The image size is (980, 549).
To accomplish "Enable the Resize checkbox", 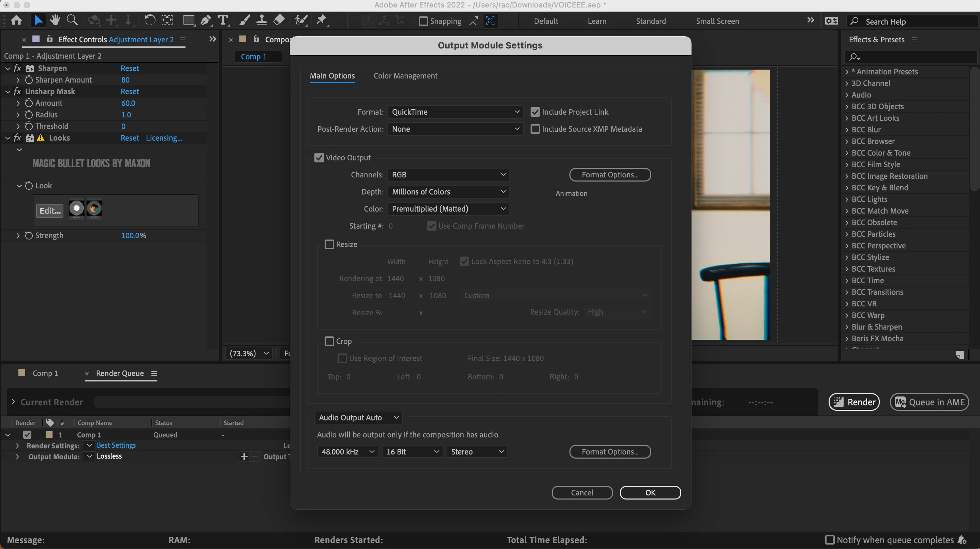I will coord(329,244).
